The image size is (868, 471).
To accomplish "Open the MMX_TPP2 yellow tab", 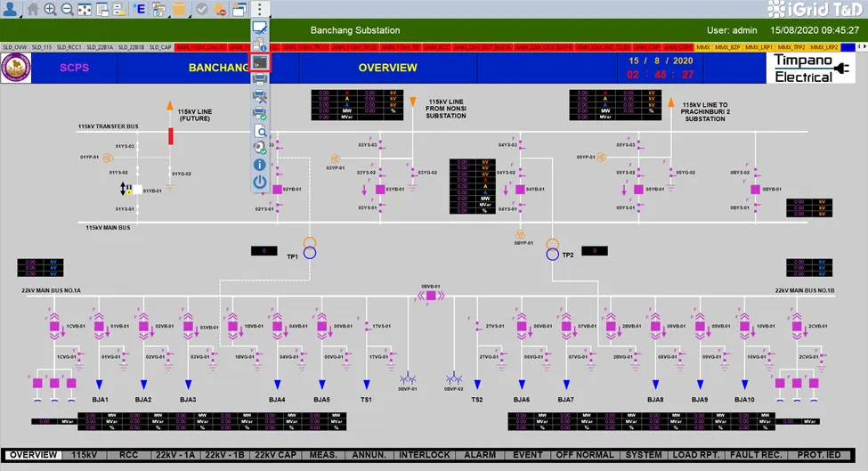I will tap(791, 47).
